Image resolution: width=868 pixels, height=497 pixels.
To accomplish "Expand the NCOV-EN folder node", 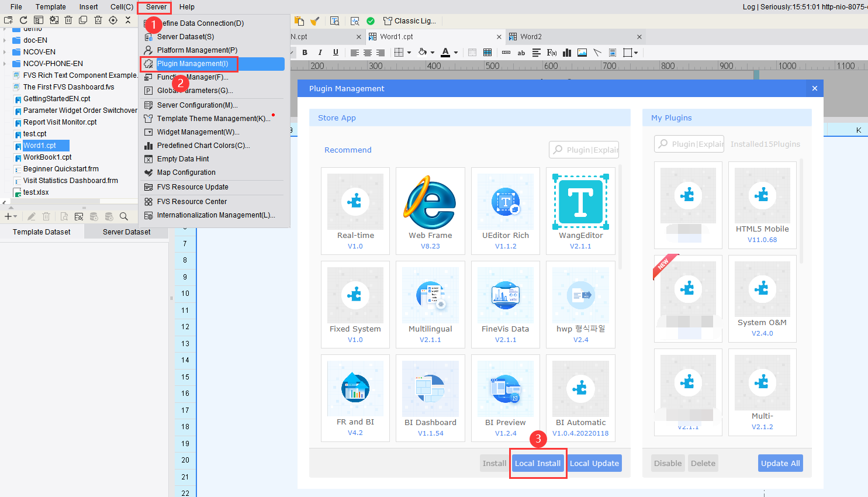I will 5,52.
